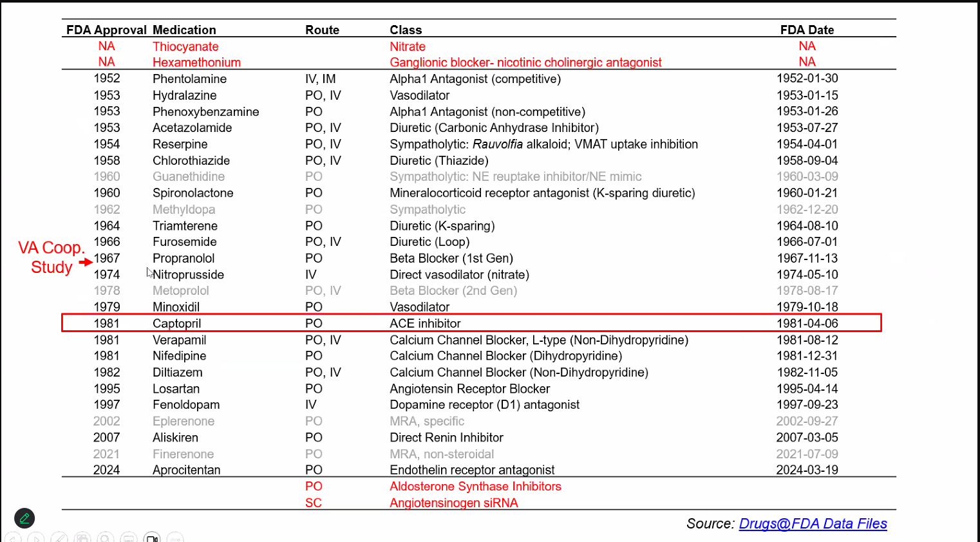
Task: Click the Route column header
Action: point(322,30)
